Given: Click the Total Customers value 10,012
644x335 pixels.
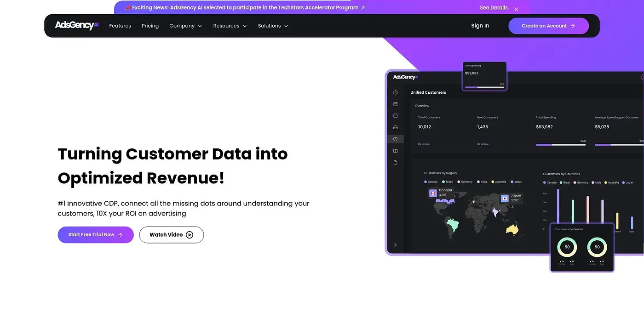Looking at the screenshot, I should 425,127.
